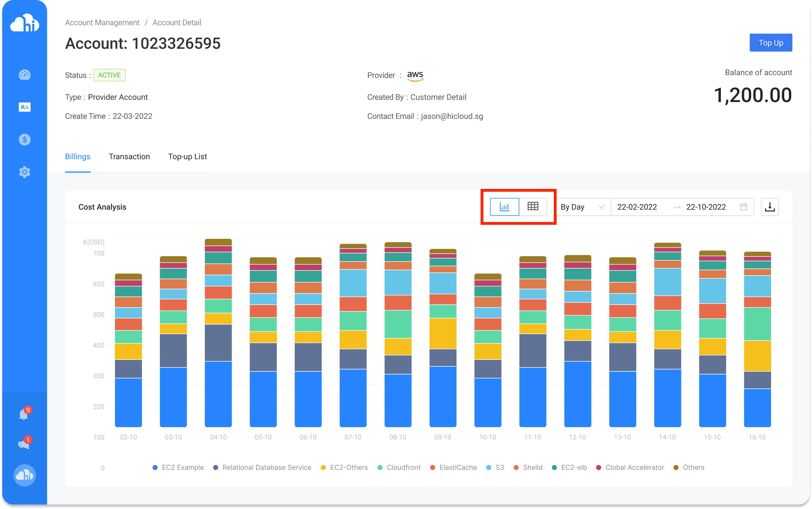Click the 1,200.00 balance value
Screen dimensions: 812x509
753,95
